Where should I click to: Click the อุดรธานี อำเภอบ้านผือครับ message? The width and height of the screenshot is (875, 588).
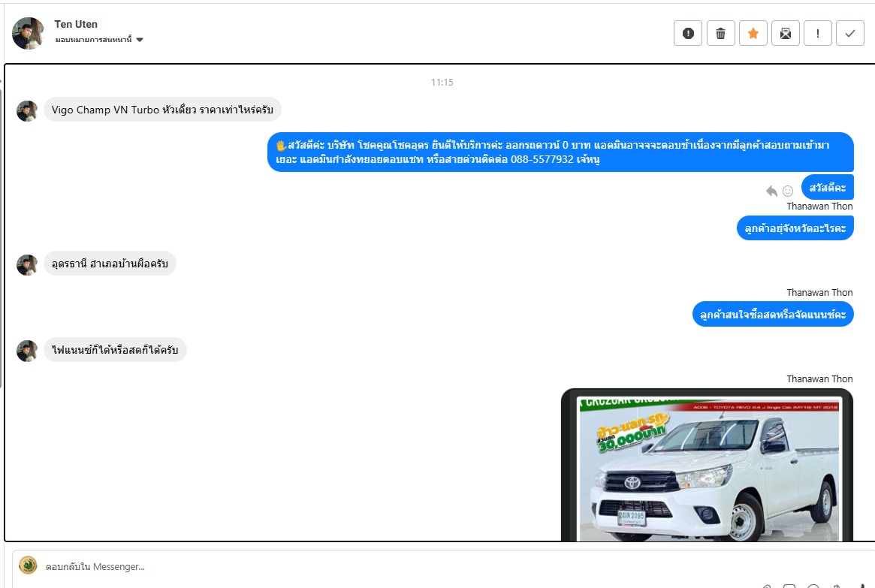(x=110, y=264)
